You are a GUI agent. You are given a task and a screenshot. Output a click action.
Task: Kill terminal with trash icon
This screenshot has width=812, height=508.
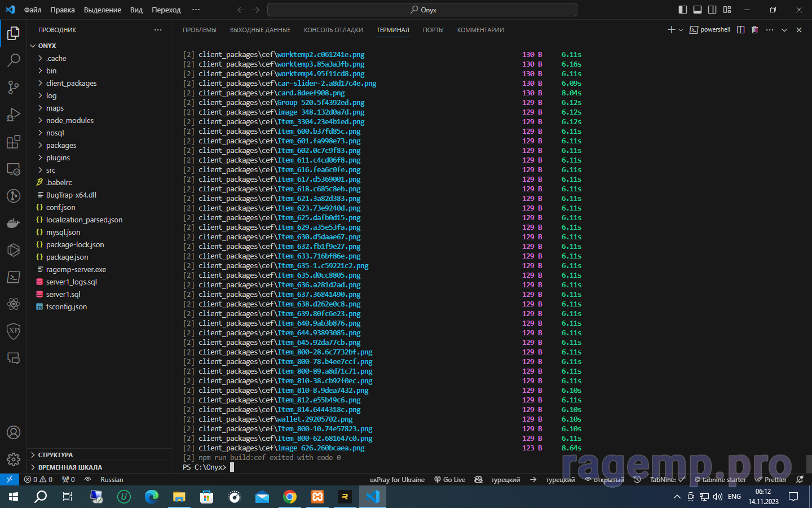(754, 30)
